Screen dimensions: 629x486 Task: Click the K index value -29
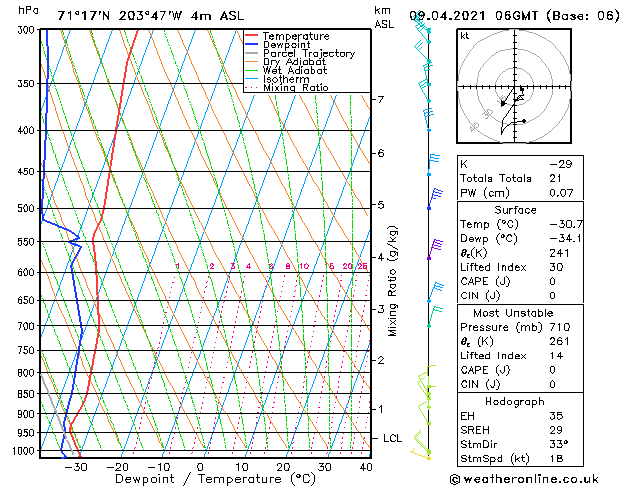(561, 164)
